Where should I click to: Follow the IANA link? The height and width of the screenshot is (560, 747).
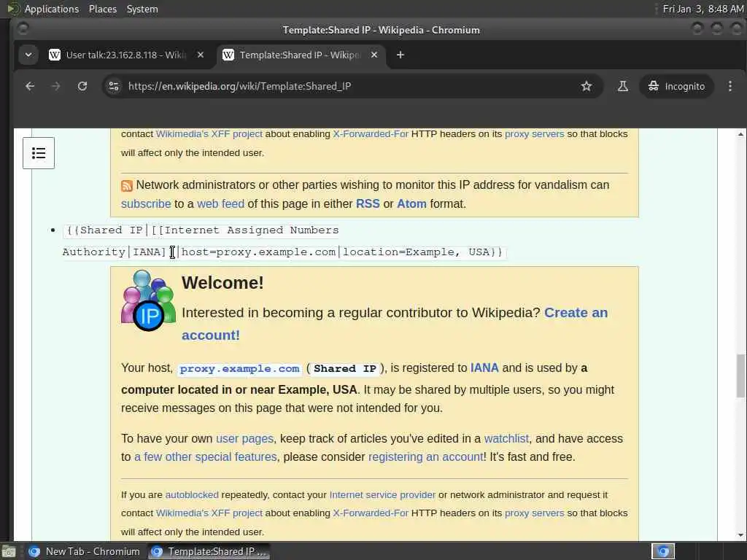[484, 368]
